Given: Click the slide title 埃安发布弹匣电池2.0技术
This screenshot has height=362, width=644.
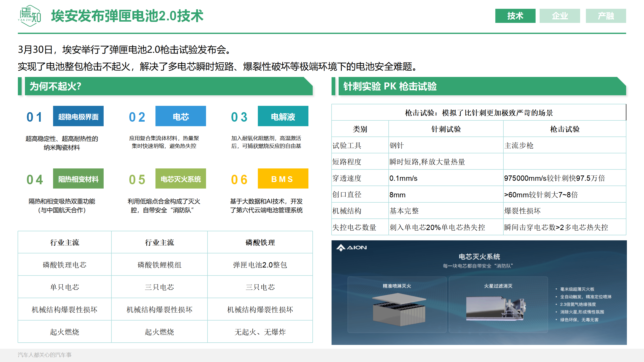Looking at the screenshot, I should click(x=127, y=16).
